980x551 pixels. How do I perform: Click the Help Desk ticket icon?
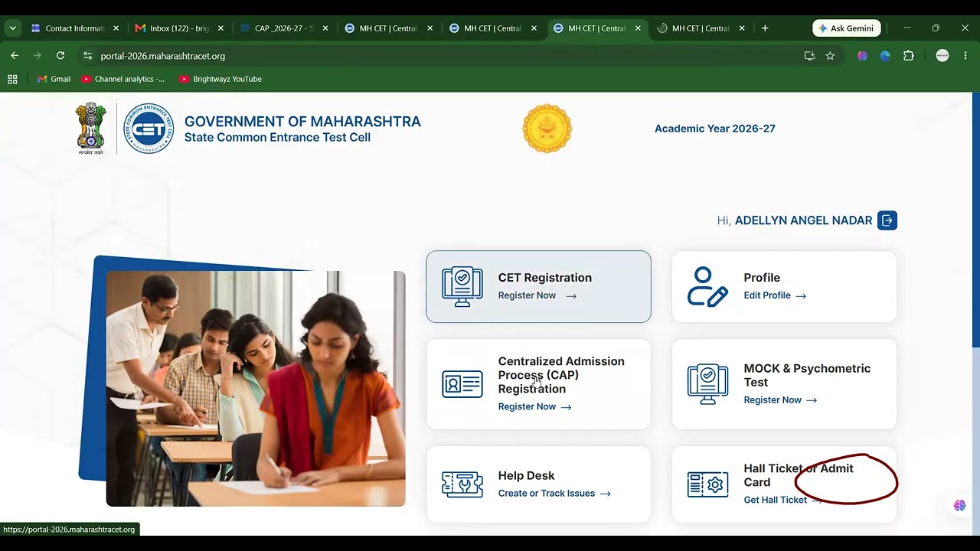pyautogui.click(x=462, y=484)
